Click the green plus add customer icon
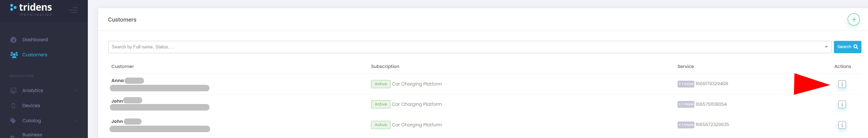Viewport: 868px width, 138px height. tap(853, 20)
